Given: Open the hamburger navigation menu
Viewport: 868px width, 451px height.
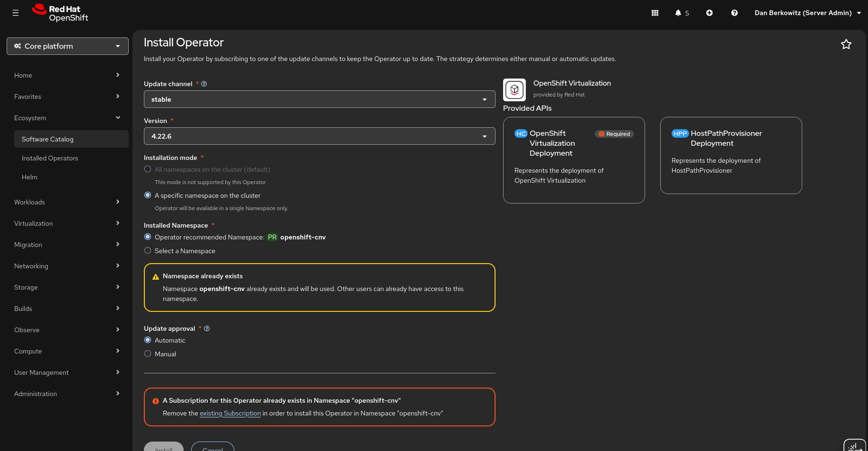Looking at the screenshot, I should point(16,13).
